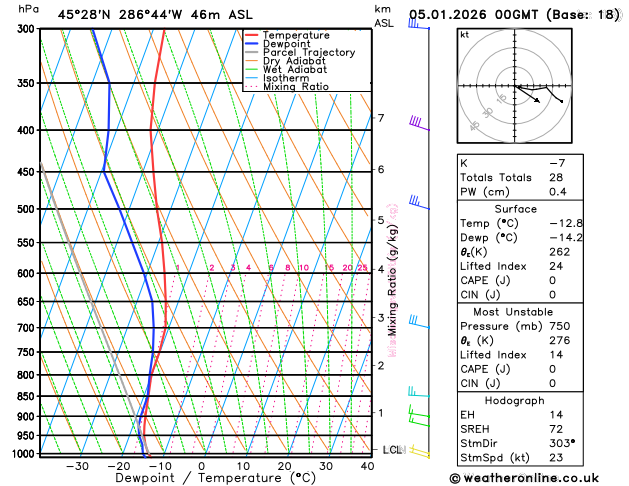This screenshot has width=629, height=486.
Task: Click the '40' temperature axis label
Action: pos(367,466)
